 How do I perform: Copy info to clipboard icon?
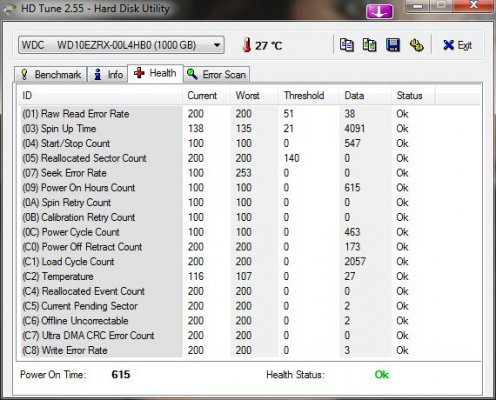tap(347, 45)
